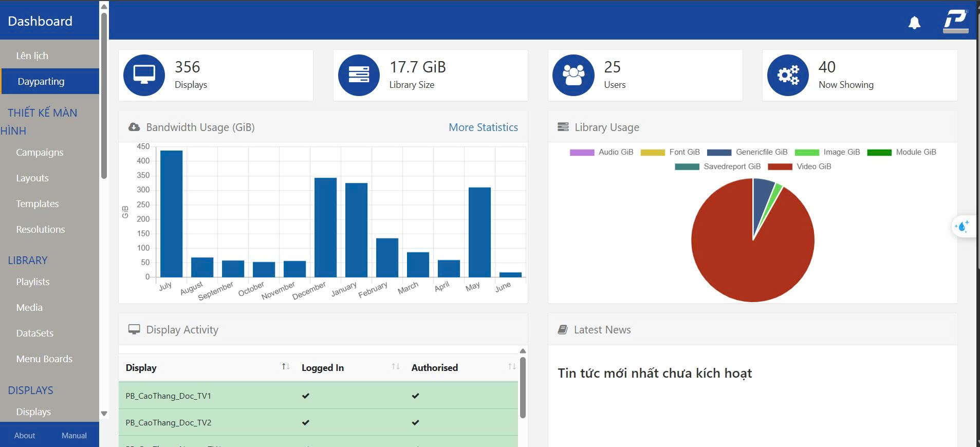Toggle Video GiB legend swatch
Viewport: 980px width, 447px height.
click(780, 166)
